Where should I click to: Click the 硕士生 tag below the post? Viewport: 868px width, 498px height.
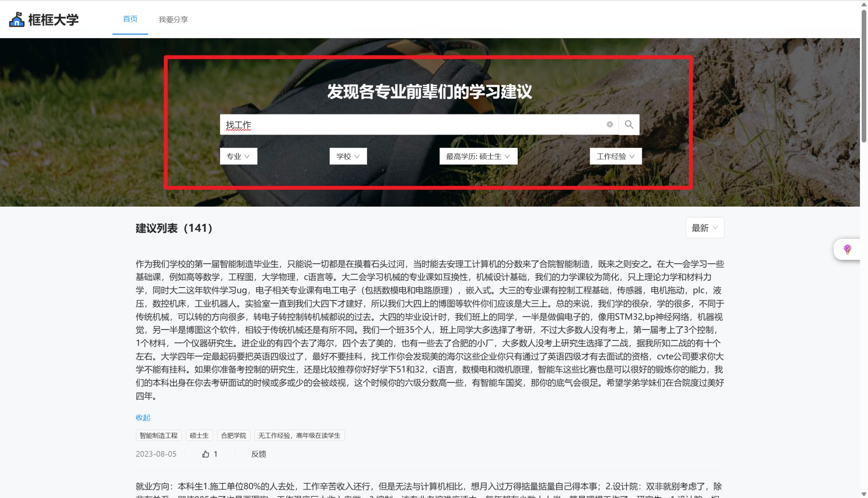point(199,435)
